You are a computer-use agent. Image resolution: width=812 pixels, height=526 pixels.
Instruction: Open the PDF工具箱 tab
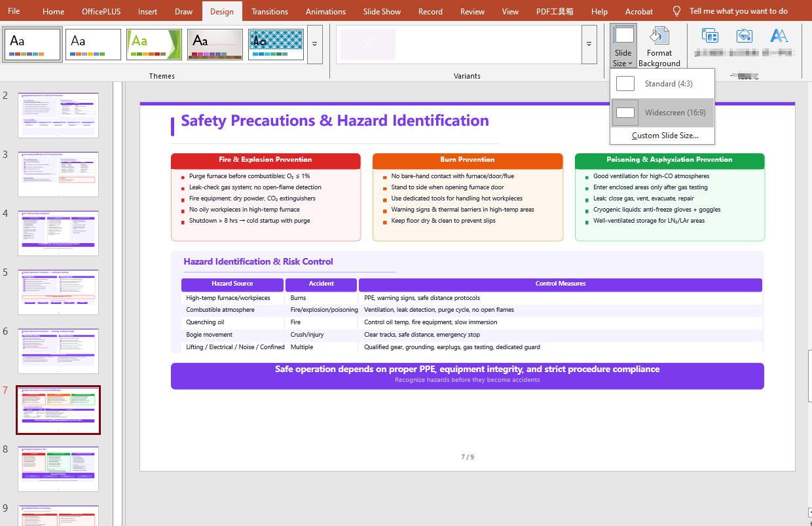[555, 11]
